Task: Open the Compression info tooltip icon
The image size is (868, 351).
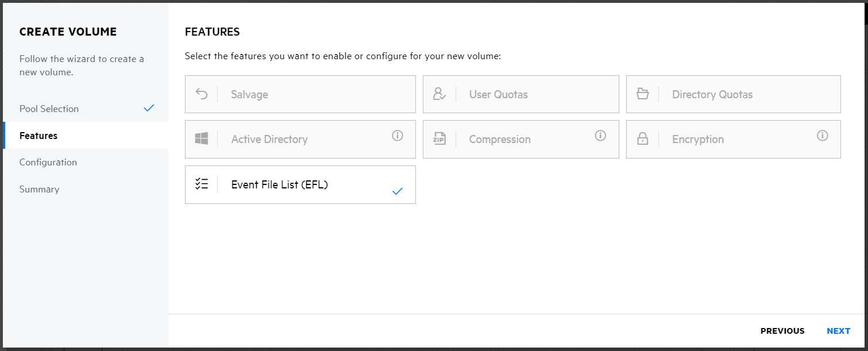Action: tap(601, 136)
